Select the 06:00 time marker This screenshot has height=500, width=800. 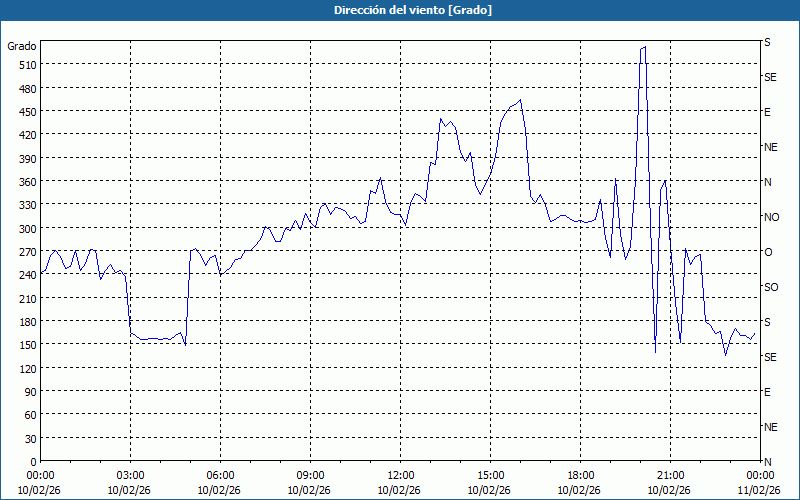(220, 475)
